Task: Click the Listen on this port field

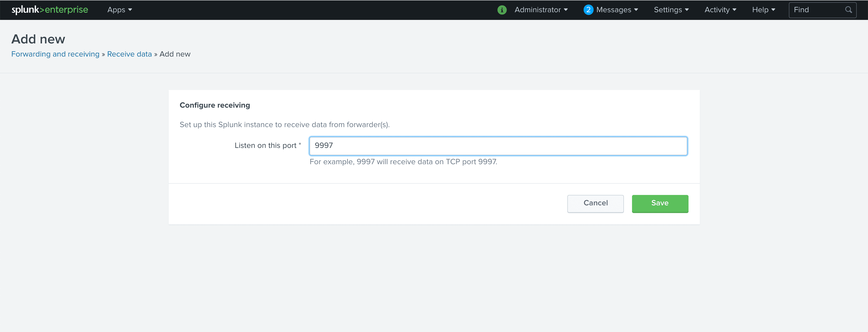Action: 498,146
